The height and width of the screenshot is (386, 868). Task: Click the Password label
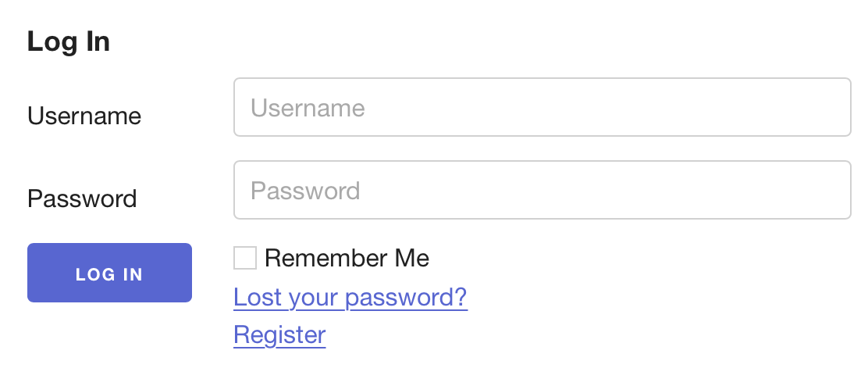(82, 198)
